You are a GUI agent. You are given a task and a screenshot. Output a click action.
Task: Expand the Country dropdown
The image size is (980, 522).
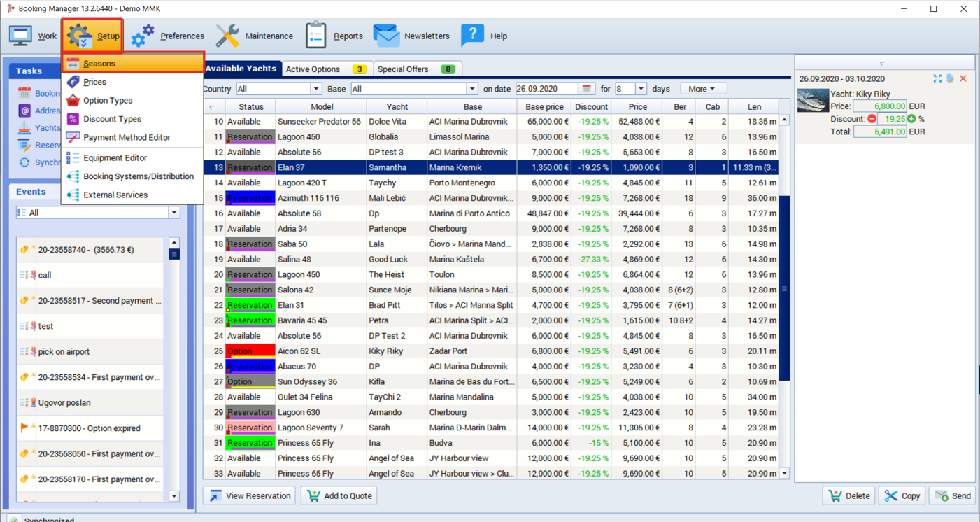316,89
